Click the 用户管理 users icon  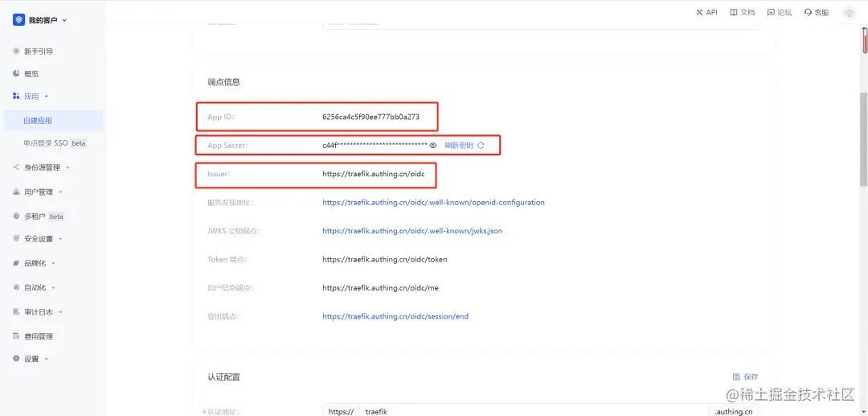(16, 192)
